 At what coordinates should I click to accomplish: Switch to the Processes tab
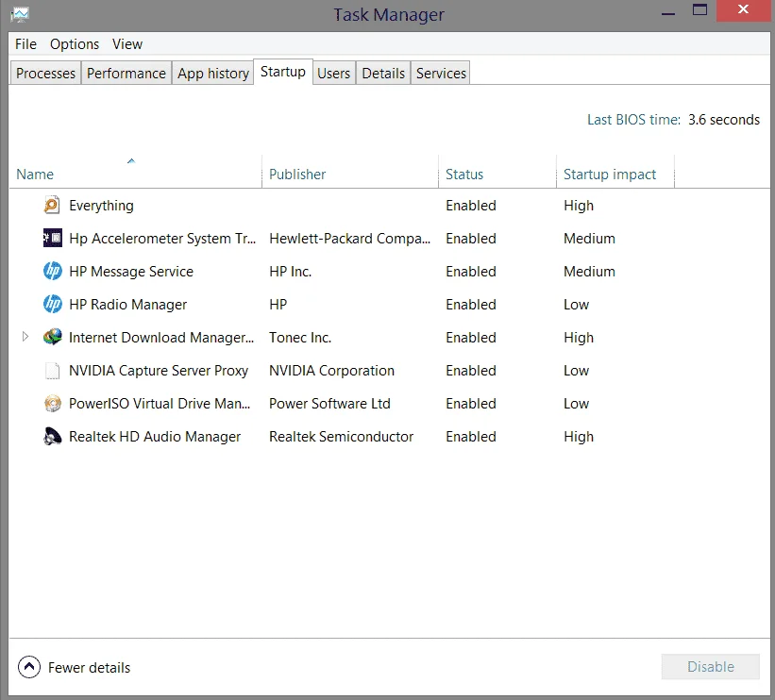pyautogui.click(x=45, y=73)
